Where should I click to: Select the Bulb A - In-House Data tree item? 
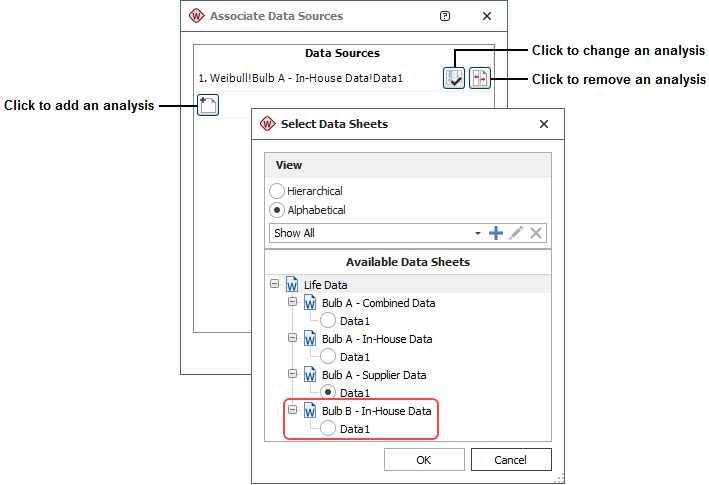pos(376,339)
